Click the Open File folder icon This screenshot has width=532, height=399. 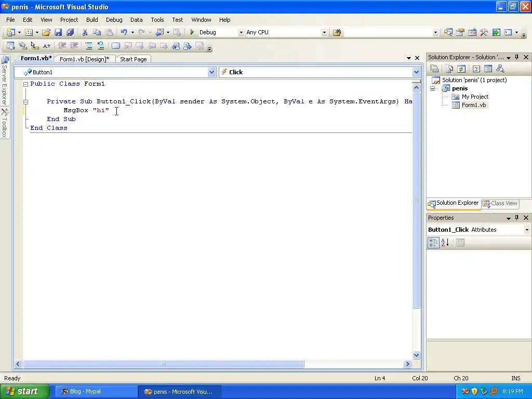coord(46,32)
